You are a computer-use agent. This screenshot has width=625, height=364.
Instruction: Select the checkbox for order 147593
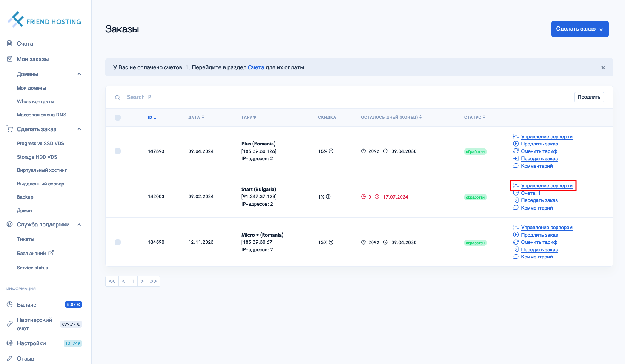click(118, 151)
